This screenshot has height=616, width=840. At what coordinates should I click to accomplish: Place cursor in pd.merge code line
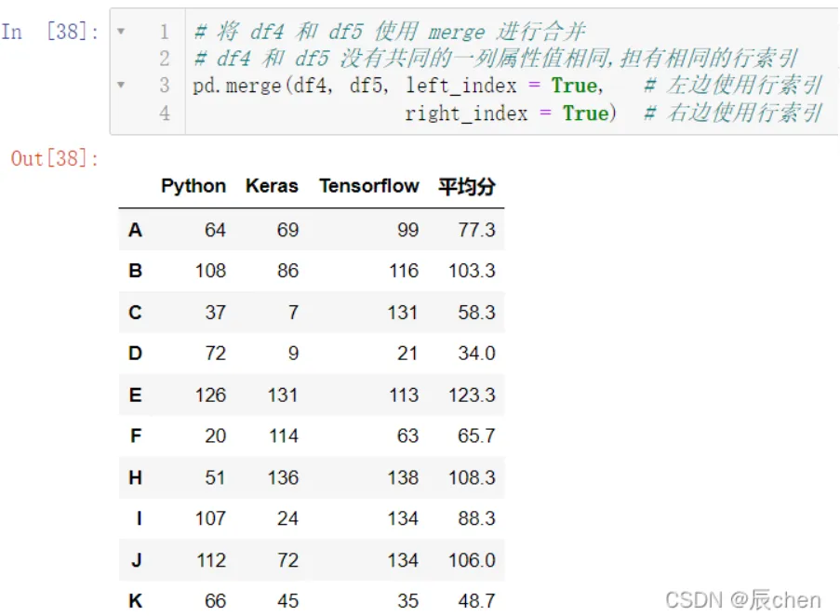pos(398,86)
